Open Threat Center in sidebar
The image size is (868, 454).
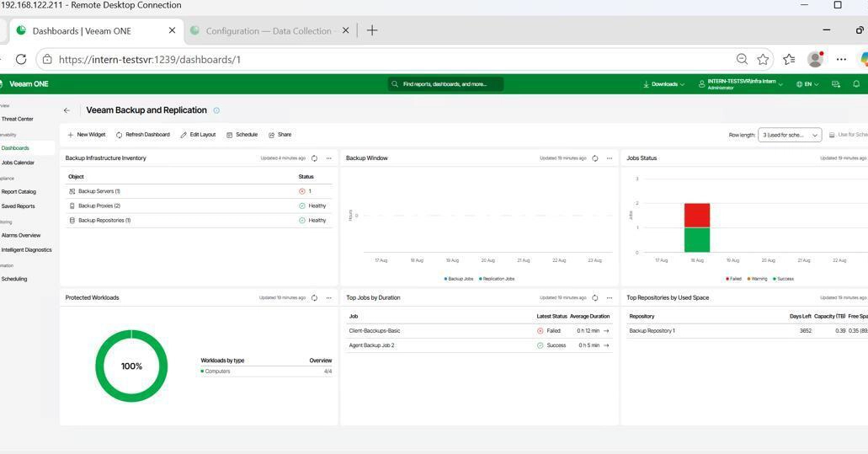pos(17,119)
